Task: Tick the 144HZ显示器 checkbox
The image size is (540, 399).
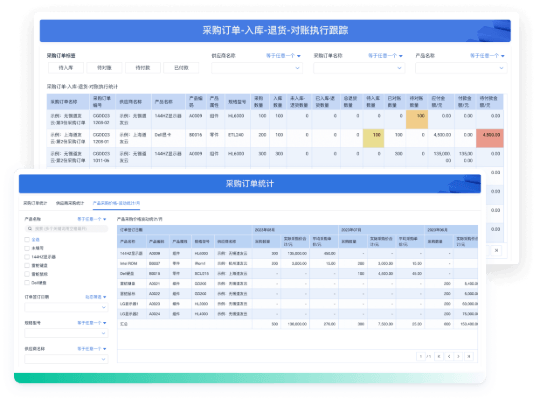Action: [27, 256]
